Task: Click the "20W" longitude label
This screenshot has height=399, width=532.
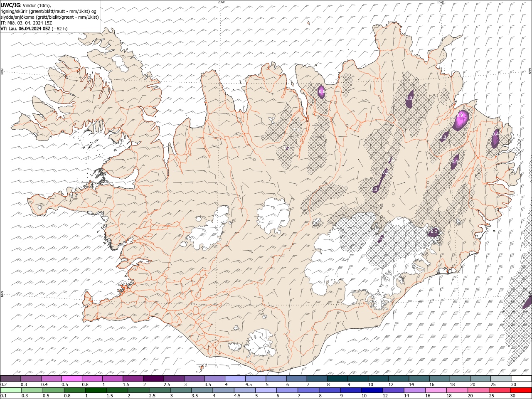Action: point(221,2)
